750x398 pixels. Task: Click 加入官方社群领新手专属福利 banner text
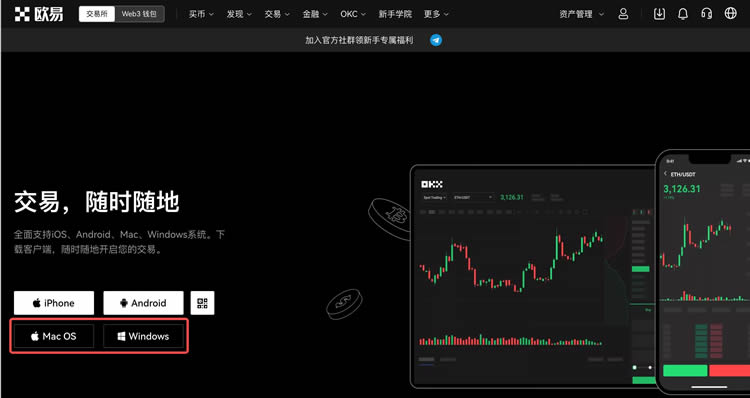click(x=359, y=40)
